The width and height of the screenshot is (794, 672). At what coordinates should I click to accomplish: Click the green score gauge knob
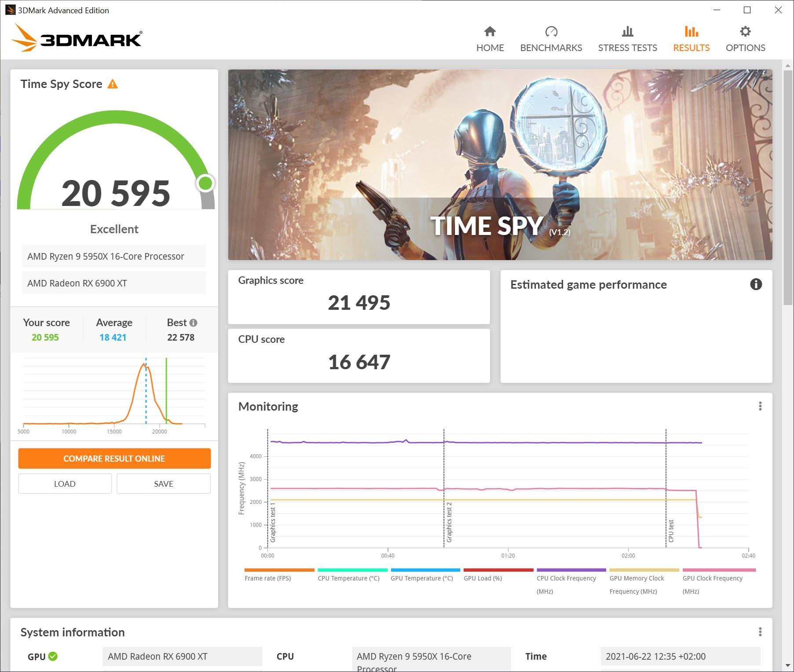[205, 183]
